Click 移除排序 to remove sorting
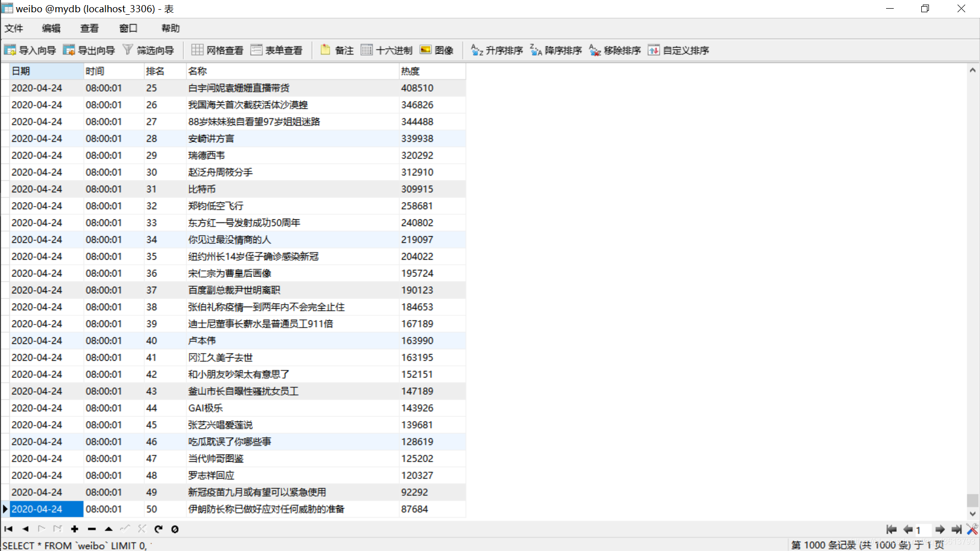Viewport: 980px width, 551px height. tap(615, 50)
